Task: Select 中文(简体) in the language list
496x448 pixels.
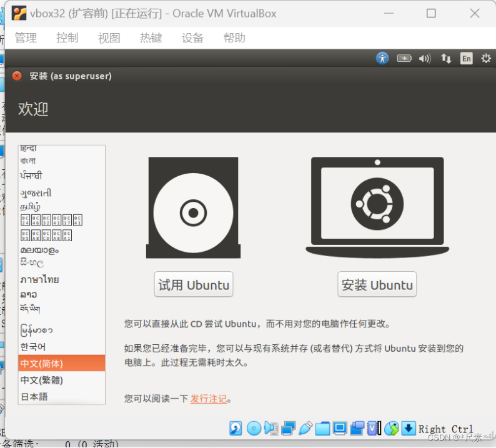Action: [x=62, y=363]
